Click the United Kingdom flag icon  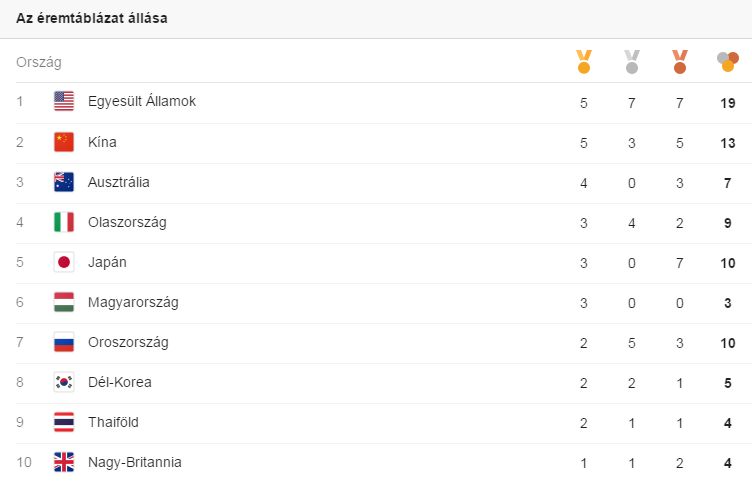pos(64,462)
